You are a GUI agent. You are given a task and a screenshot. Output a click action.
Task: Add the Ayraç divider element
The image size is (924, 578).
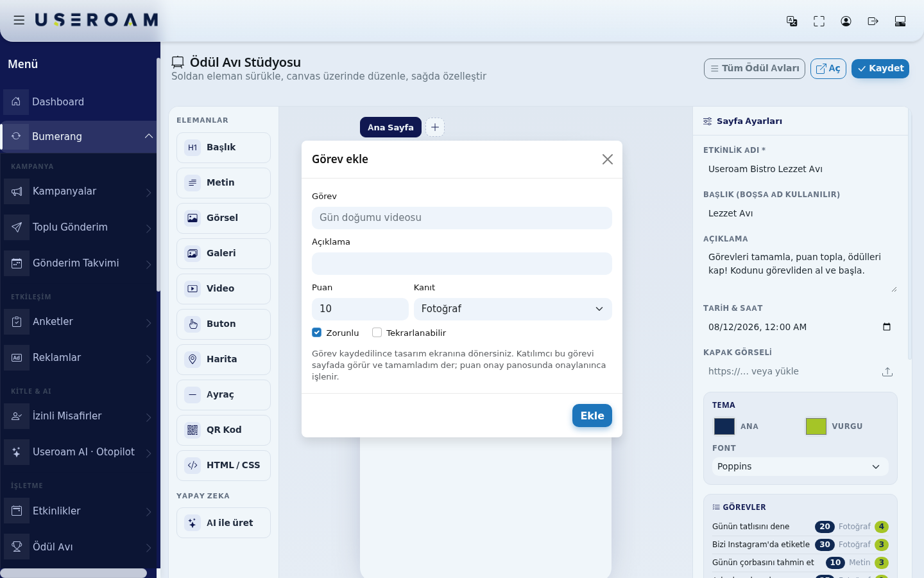(x=223, y=395)
